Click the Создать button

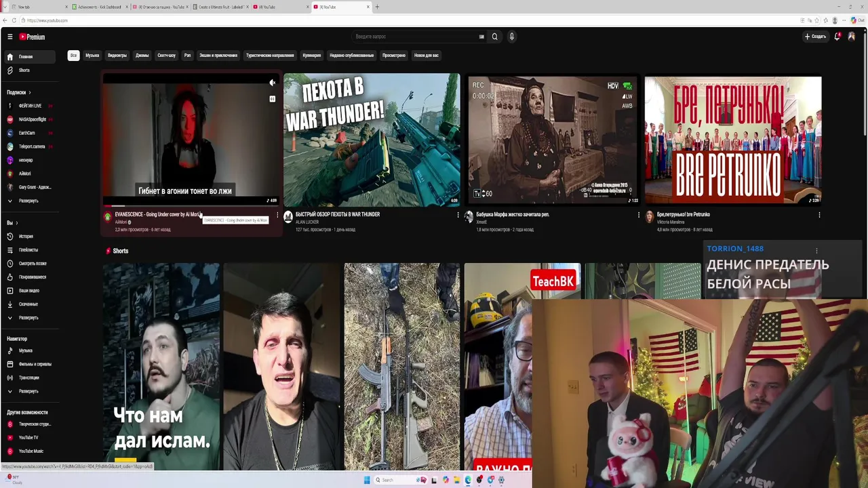click(815, 37)
